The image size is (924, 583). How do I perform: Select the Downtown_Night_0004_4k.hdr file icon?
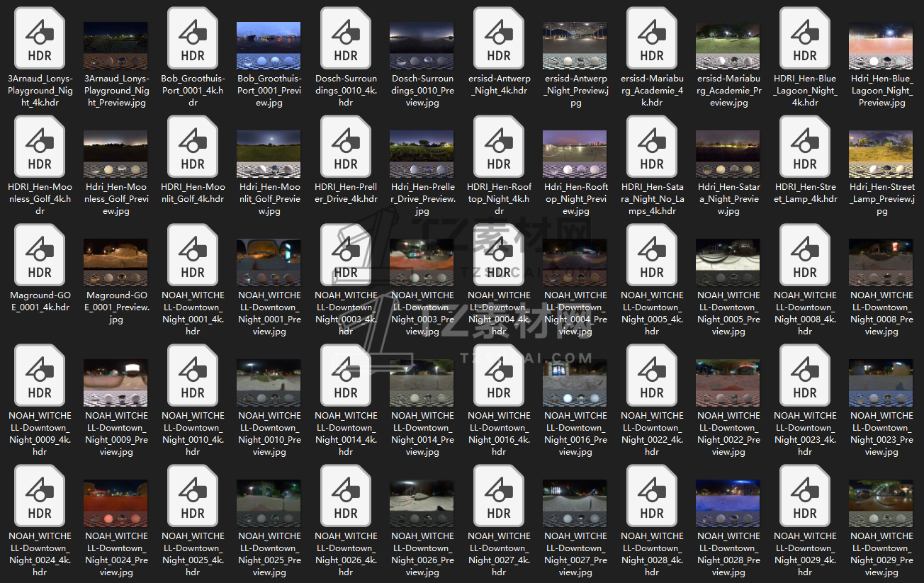(x=499, y=255)
